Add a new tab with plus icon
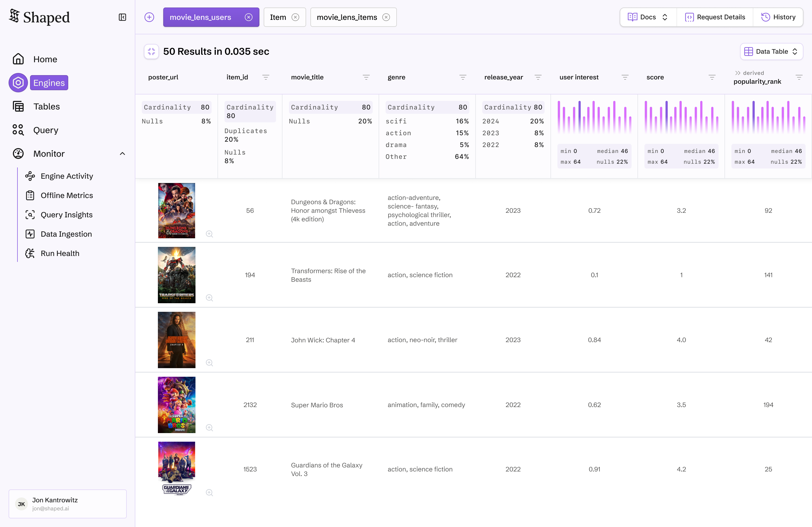This screenshot has height=527, width=812. coord(149,17)
